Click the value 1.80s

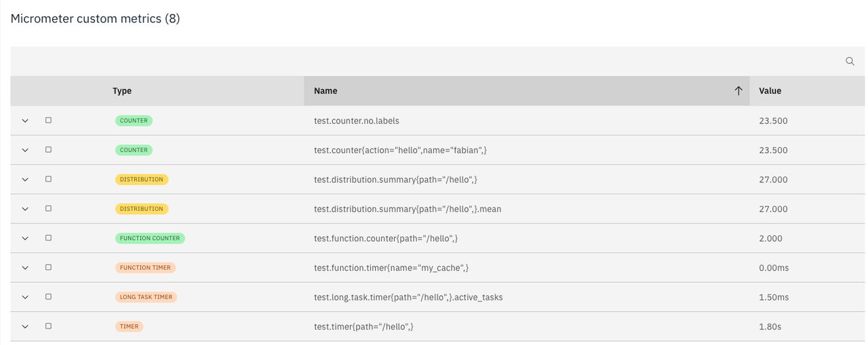pyautogui.click(x=770, y=326)
